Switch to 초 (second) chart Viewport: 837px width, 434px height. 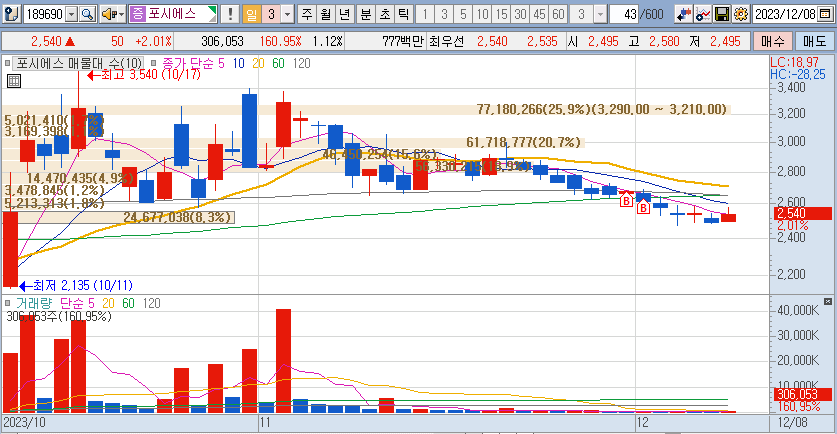tap(384, 14)
